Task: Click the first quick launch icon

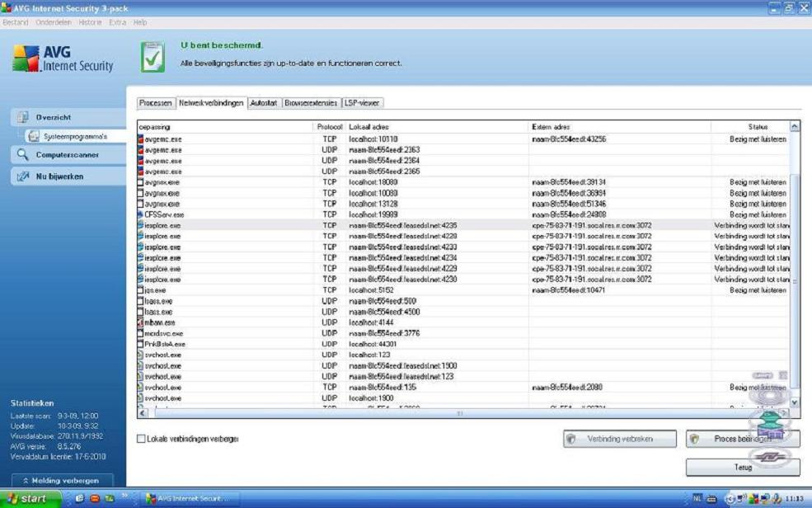Action: pos(79,498)
